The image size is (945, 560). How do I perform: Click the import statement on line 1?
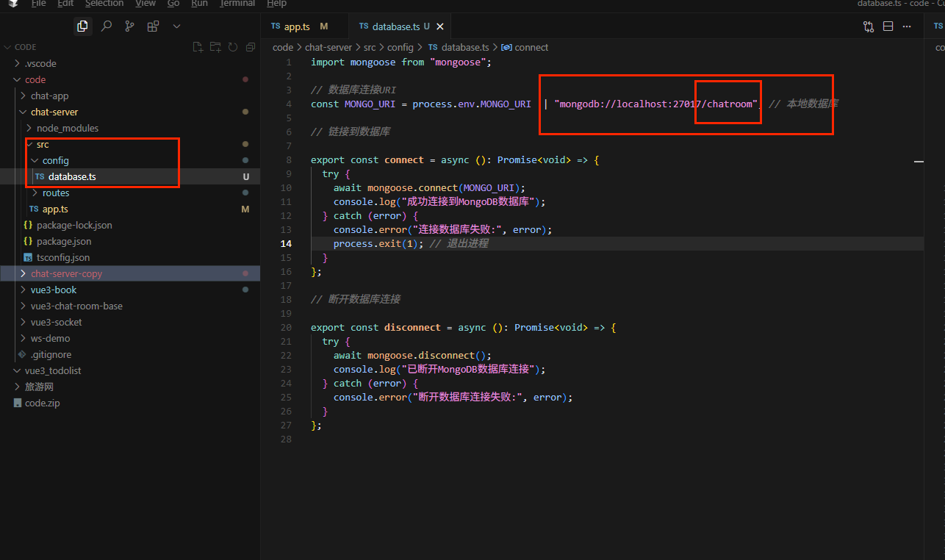point(400,62)
